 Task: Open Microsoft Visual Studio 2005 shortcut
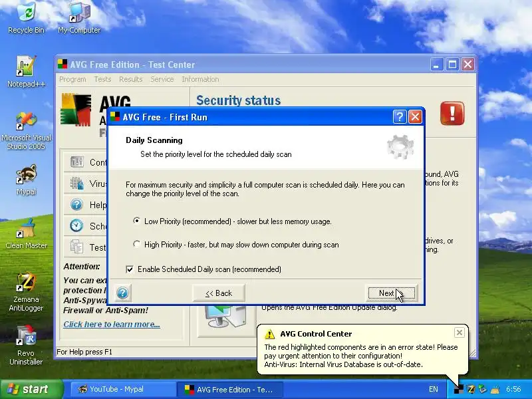(x=26, y=130)
